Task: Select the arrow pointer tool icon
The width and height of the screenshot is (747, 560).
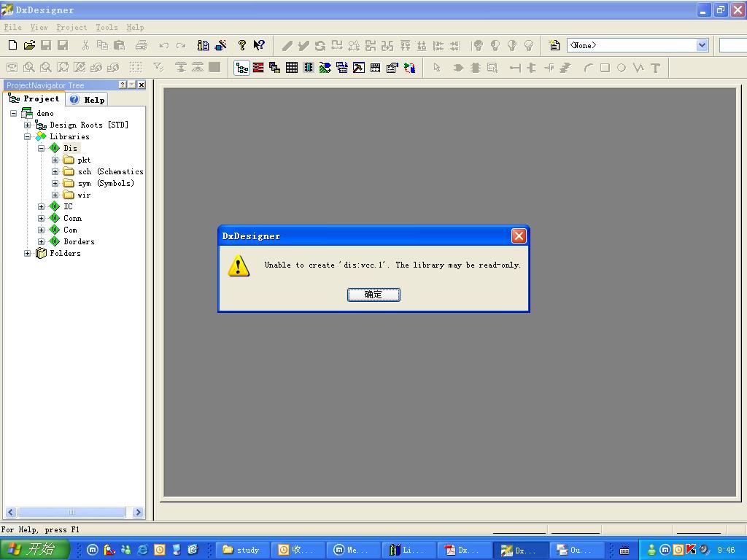Action: point(437,68)
